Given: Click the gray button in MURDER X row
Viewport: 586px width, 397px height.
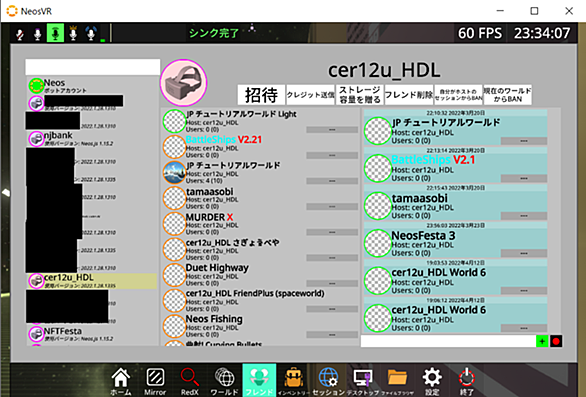Looking at the screenshot, I should 332,232.
